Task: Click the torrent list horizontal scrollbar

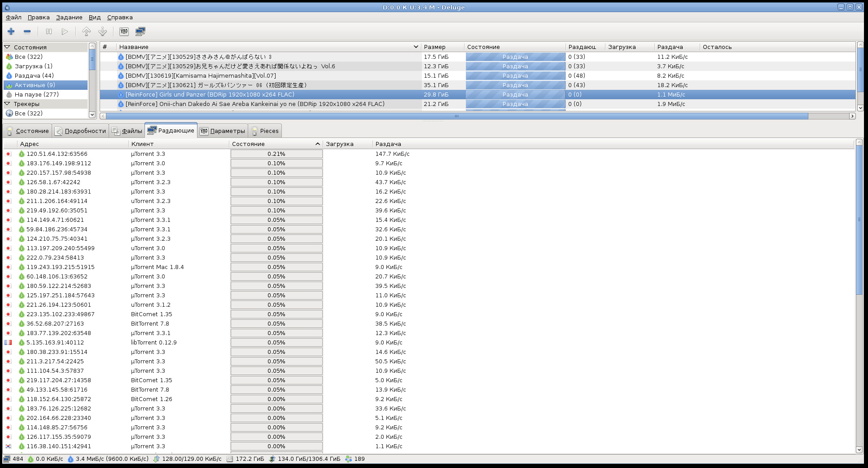Action: [453, 116]
